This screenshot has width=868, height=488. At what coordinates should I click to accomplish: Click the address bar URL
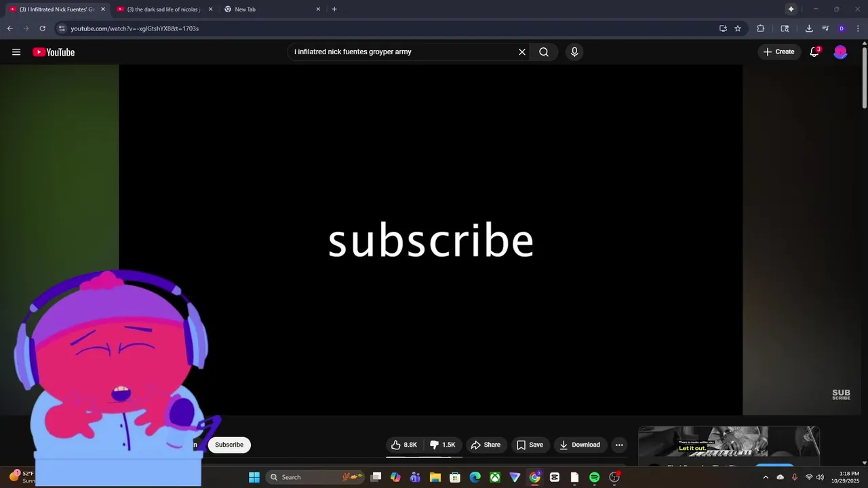tap(134, 28)
